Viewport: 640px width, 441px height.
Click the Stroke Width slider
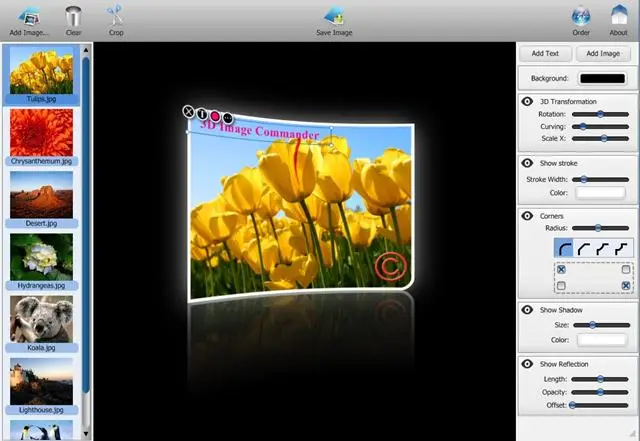(x=600, y=179)
